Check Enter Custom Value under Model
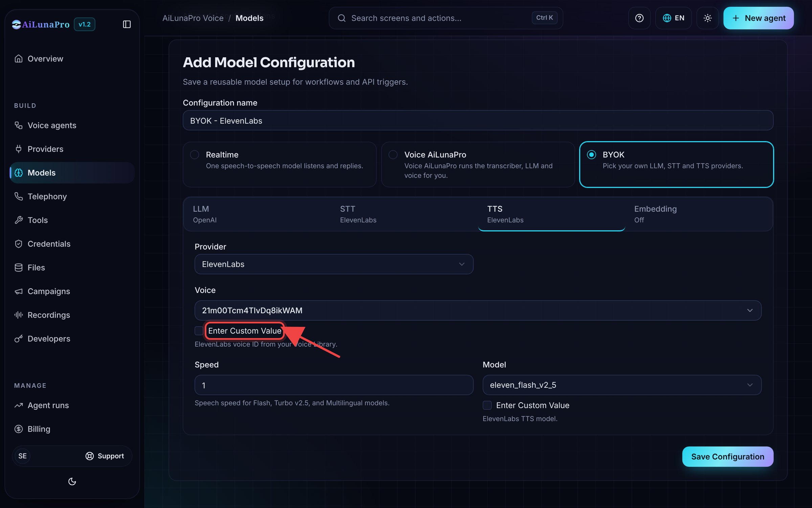The width and height of the screenshot is (812, 508). (487, 405)
